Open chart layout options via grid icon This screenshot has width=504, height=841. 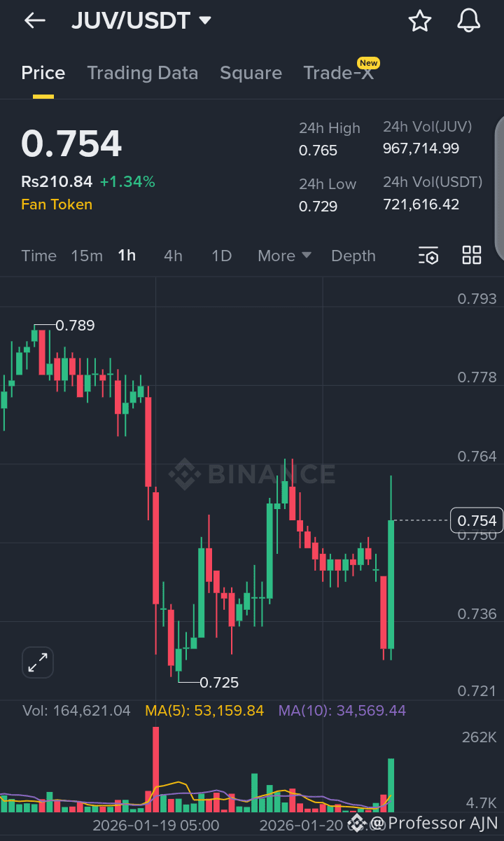471,256
